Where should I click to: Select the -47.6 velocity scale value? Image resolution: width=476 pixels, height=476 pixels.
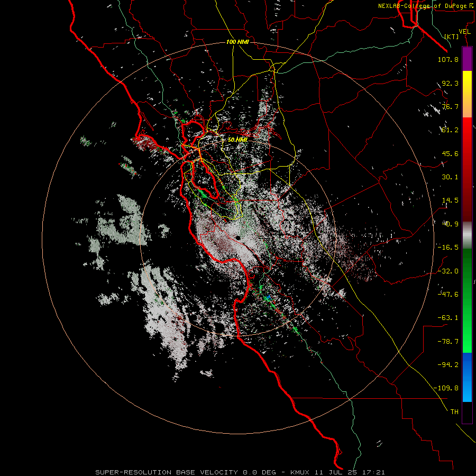point(448,294)
